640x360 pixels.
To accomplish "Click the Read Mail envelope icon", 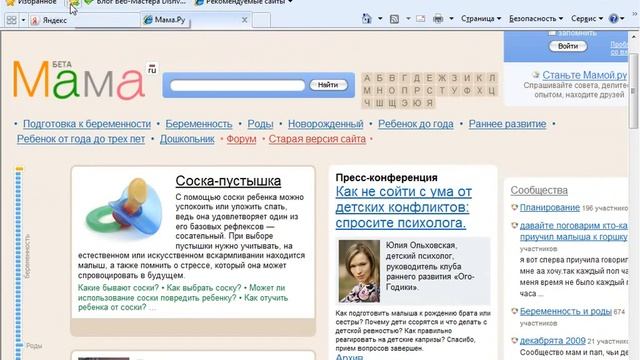I will 420,19.
